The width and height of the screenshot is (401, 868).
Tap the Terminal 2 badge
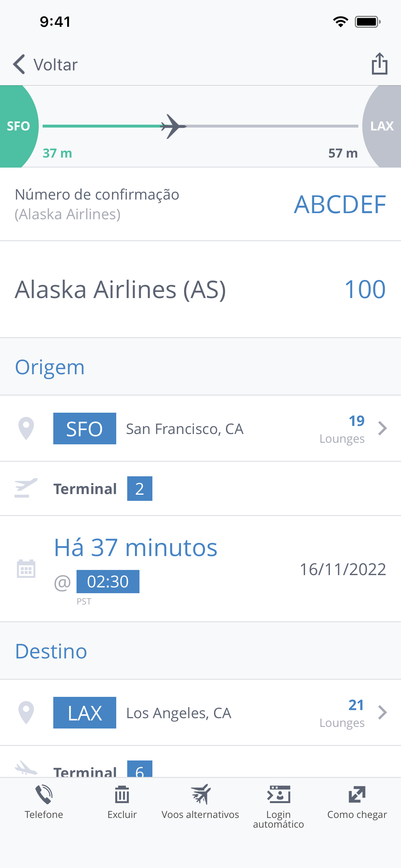[139, 488]
